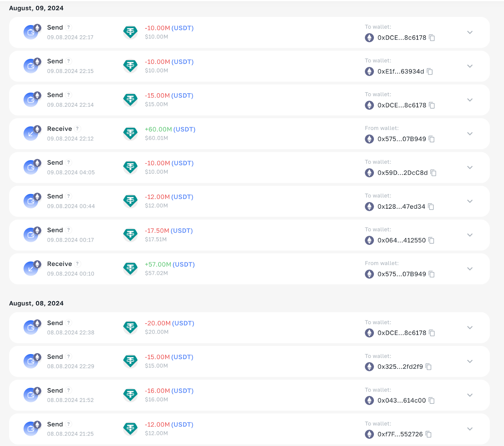Open wallet link 0xE1f...63934d
The width and height of the screenshot is (504, 446).
(x=401, y=71)
